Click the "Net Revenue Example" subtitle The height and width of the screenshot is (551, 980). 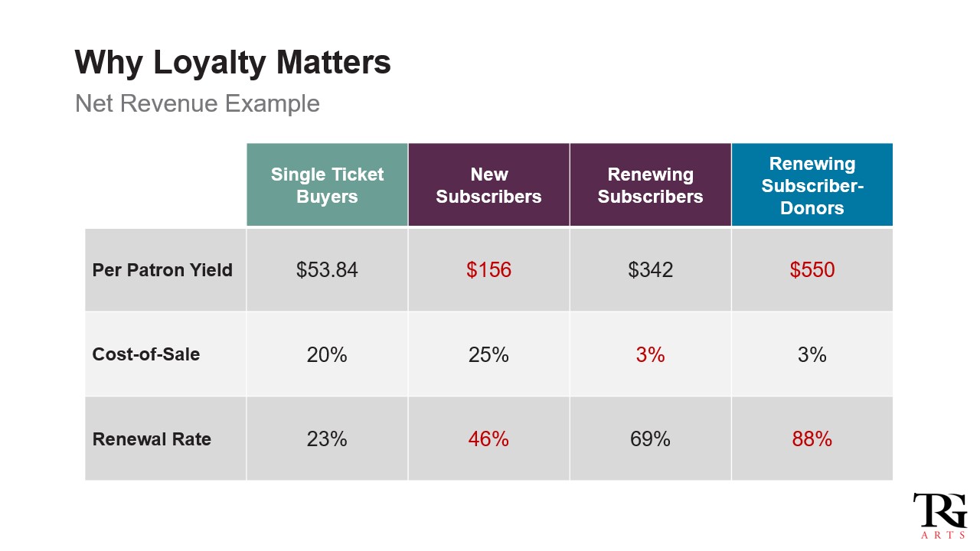coord(198,103)
